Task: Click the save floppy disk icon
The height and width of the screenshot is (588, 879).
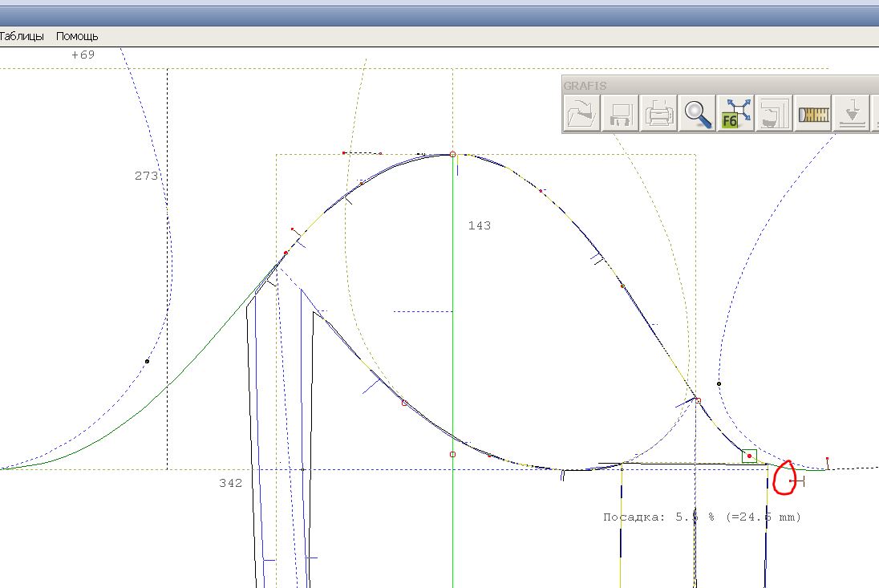Action: [x=622, y=113]
